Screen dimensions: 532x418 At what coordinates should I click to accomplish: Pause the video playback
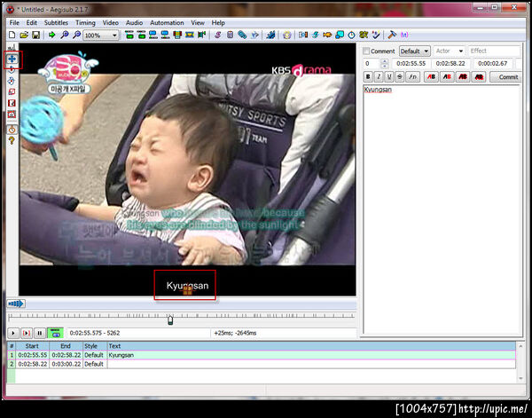[40, 333]
